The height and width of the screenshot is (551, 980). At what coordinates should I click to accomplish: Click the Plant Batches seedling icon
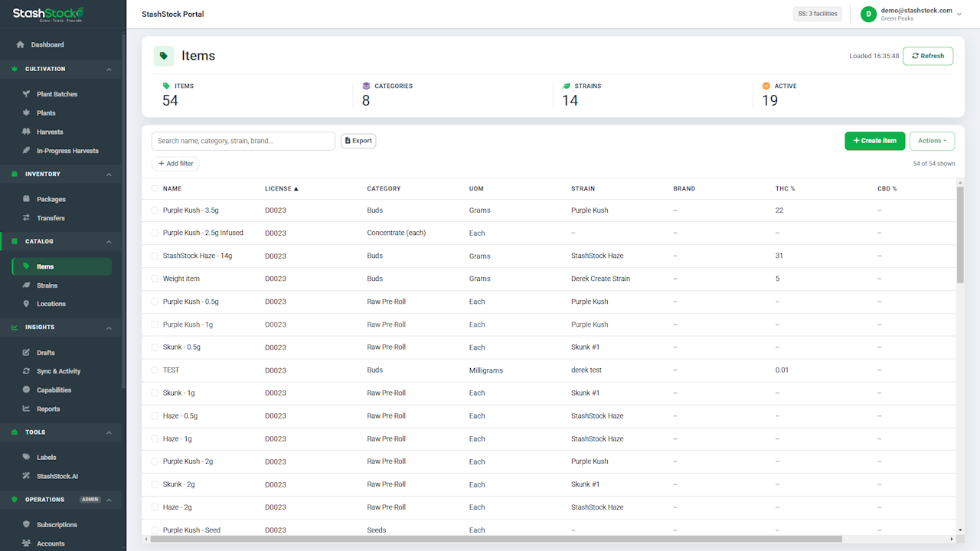click(x=27, y=94)
